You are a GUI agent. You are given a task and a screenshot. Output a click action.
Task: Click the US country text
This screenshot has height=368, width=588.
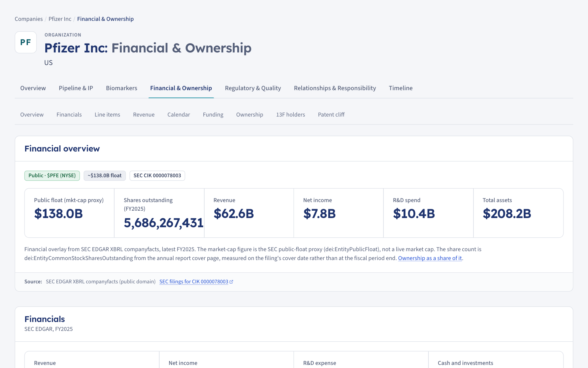coord(48,63)
